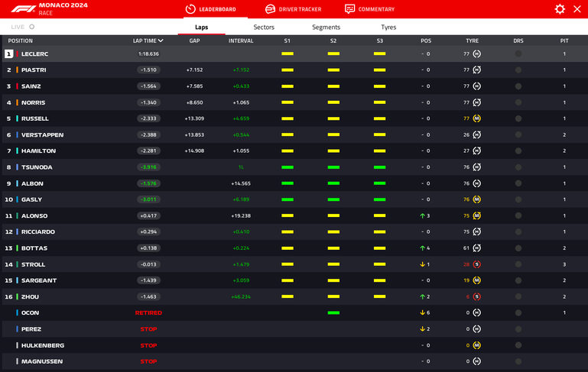Click Alonso's medium tyre icon
Viewport: 588px width, 372px height.
476,215
